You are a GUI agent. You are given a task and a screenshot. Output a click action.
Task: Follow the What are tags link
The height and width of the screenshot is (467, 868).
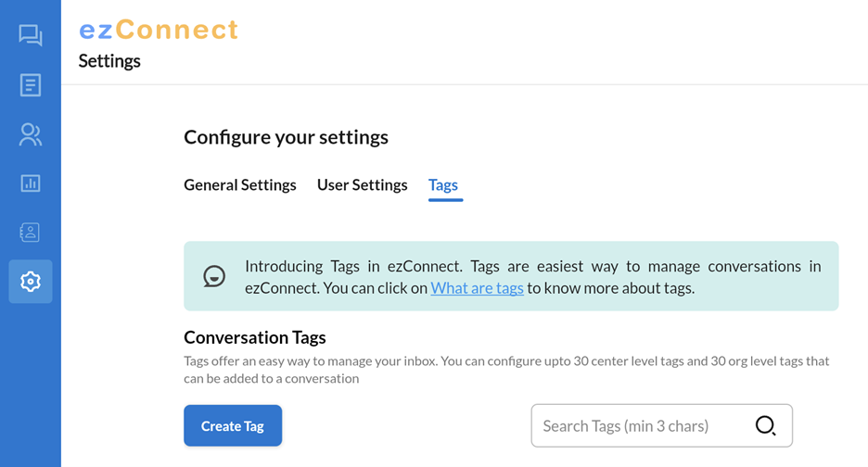pyautogui.click(x=478, y=288)
